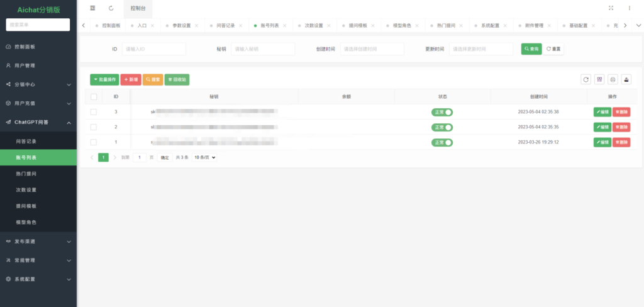The image size is (644, 307).
Task: Open the 创建时间 date picker field
Action: pyautogui.click(x=372, y=49)
